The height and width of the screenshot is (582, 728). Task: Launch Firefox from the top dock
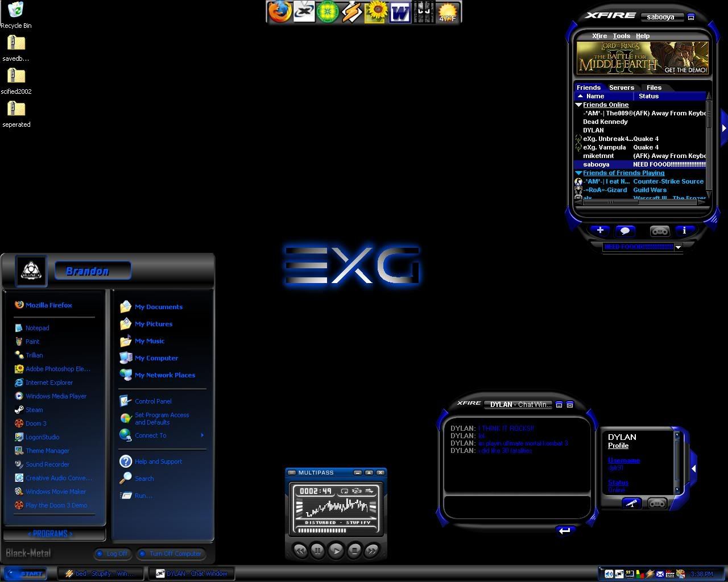point(279,11)
